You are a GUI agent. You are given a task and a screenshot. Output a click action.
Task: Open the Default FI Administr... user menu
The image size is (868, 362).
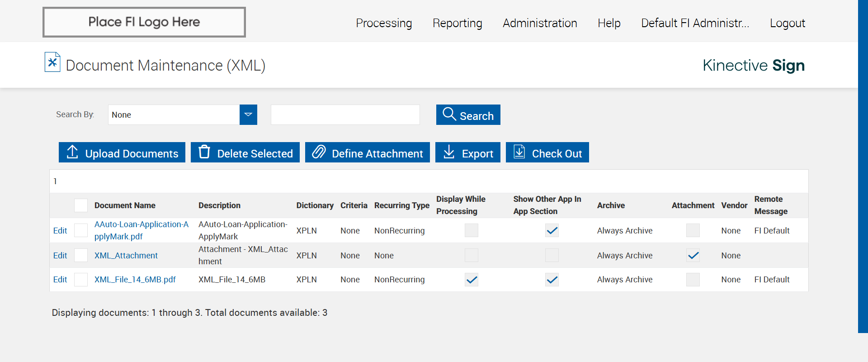(x=695, y=23)
